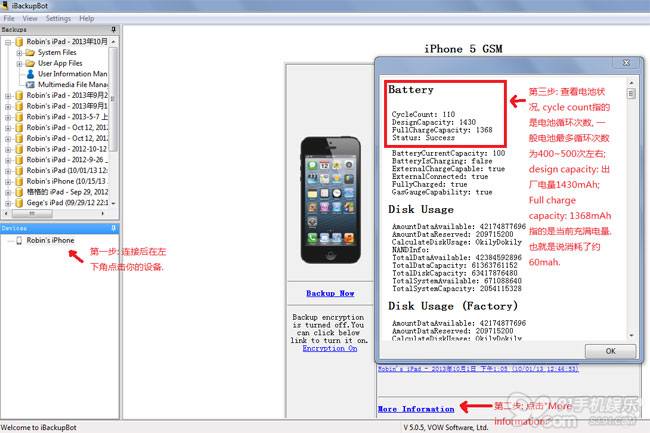Image resolution: width=650 pixels, height=433 pixels.
Task: Select 格格的 iPad - Sep 29, 2012 backup
Action: point(67,192)
